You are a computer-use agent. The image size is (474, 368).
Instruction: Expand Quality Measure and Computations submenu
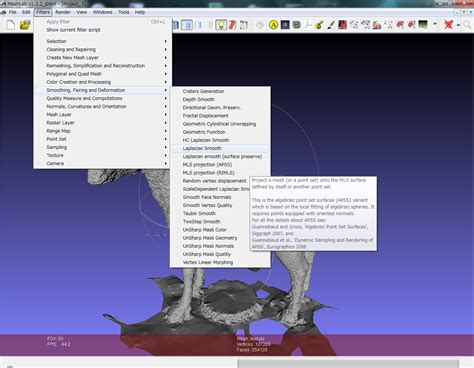pyautogui.click(x=103, y=98)
